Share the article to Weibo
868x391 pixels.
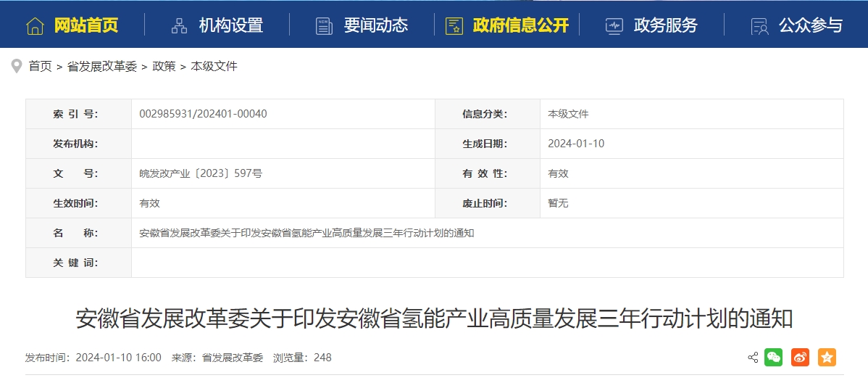point(800,357)
